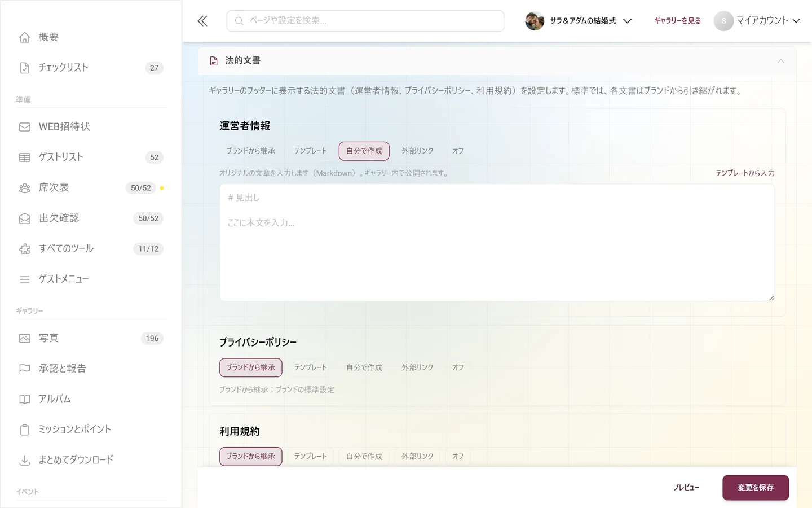Focus the ページや設定を検索 search field
The height and width of the screenshot is (508, 812).
365,21
